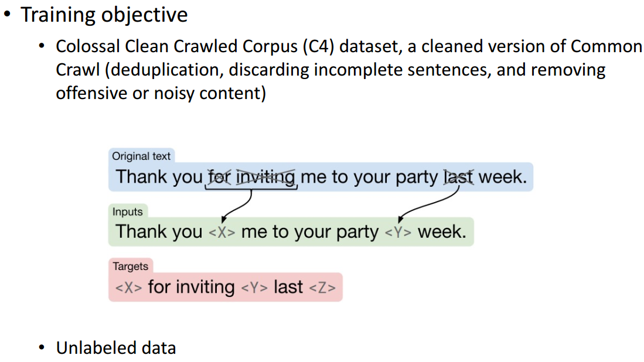
Task: Select the <X> token in Inputs row
Action: point(222,233)
